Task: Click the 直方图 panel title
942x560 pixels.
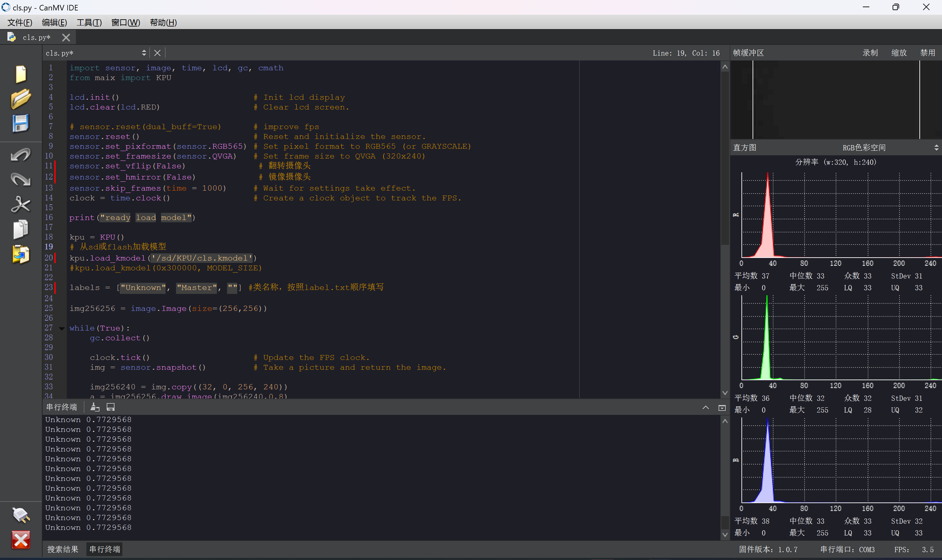Action: click(744, 147)
